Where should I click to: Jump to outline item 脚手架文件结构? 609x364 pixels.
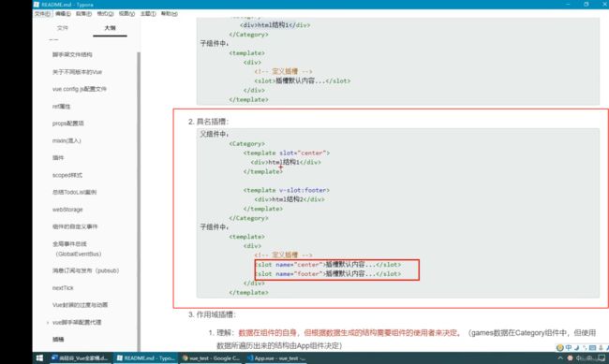(72, 54)
